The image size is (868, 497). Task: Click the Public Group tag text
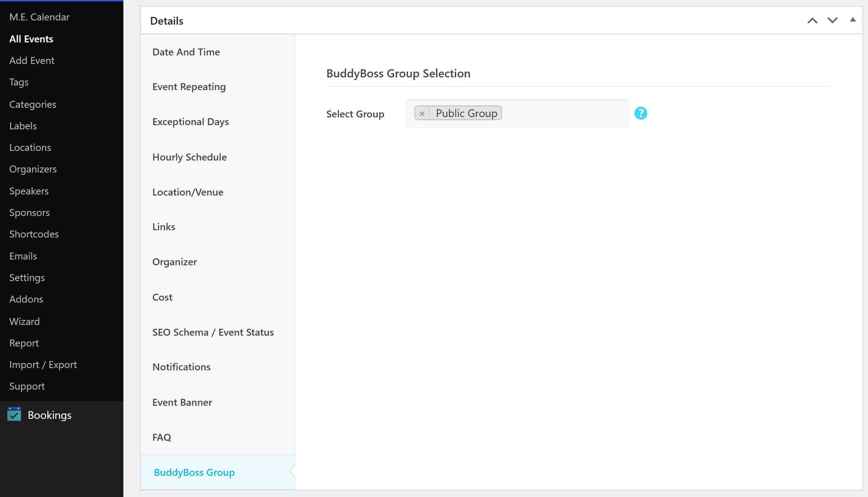(467, 113)
